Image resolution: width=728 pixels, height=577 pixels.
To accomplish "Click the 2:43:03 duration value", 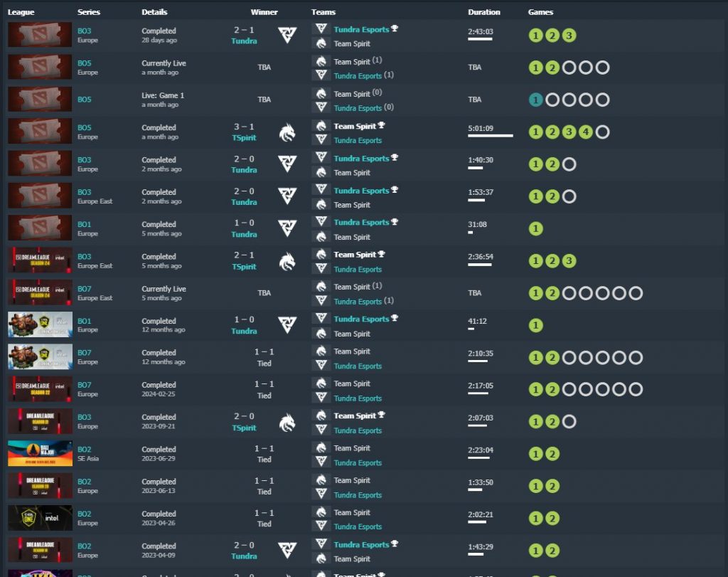I will 481,31.
